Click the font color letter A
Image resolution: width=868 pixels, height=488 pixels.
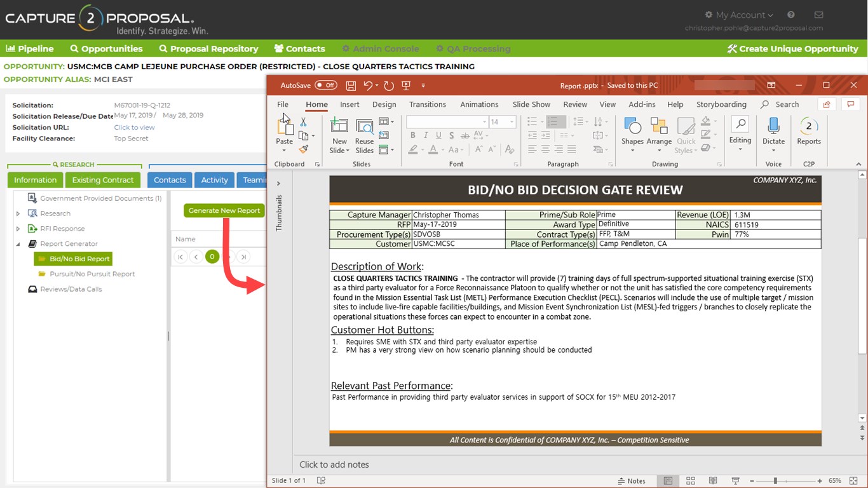click(x=433, y=150)
